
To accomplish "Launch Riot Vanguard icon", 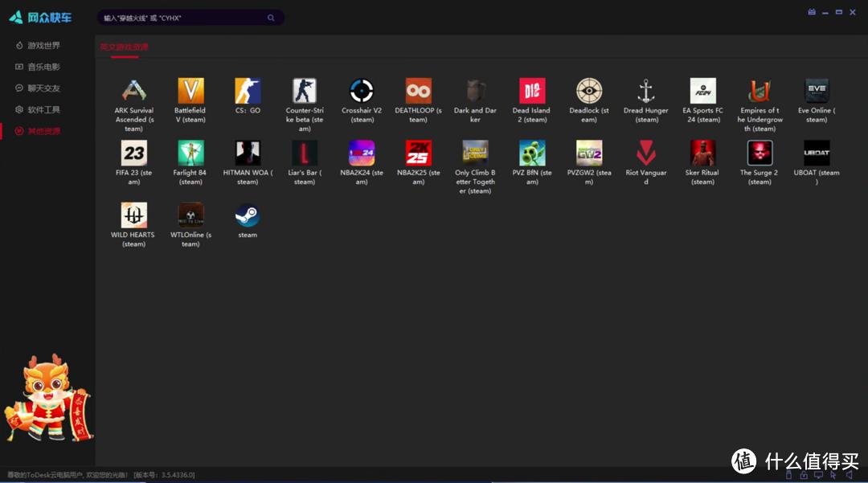I will 646,153.
